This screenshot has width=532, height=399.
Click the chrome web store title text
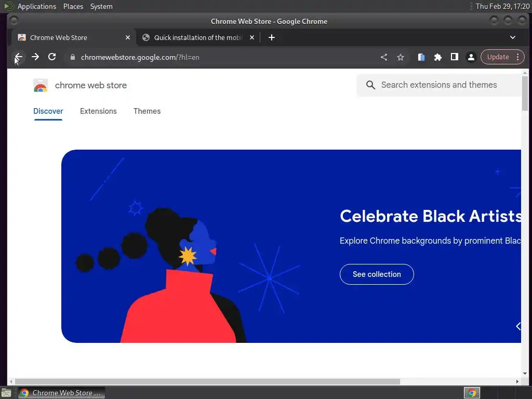tap(90, 86)
